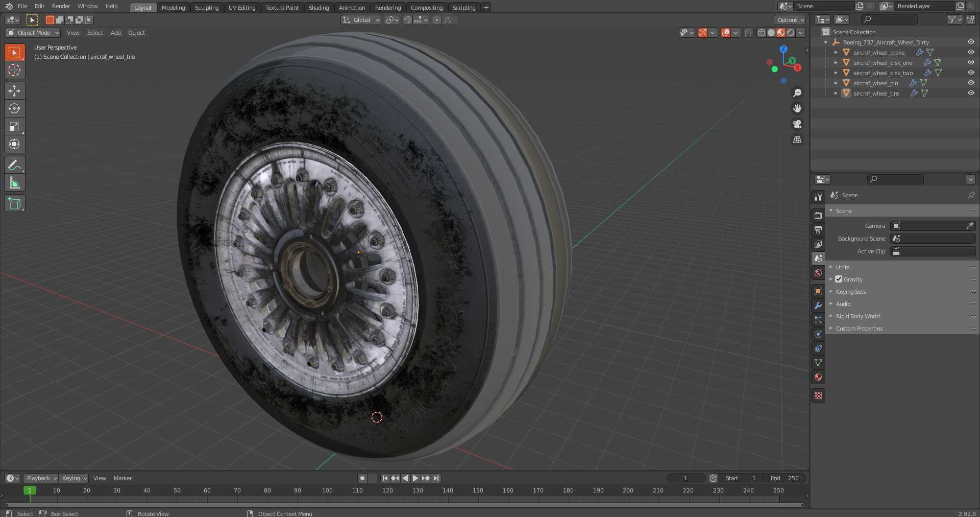
Task: Open the Keying dropdown
Action: (73, 478)
